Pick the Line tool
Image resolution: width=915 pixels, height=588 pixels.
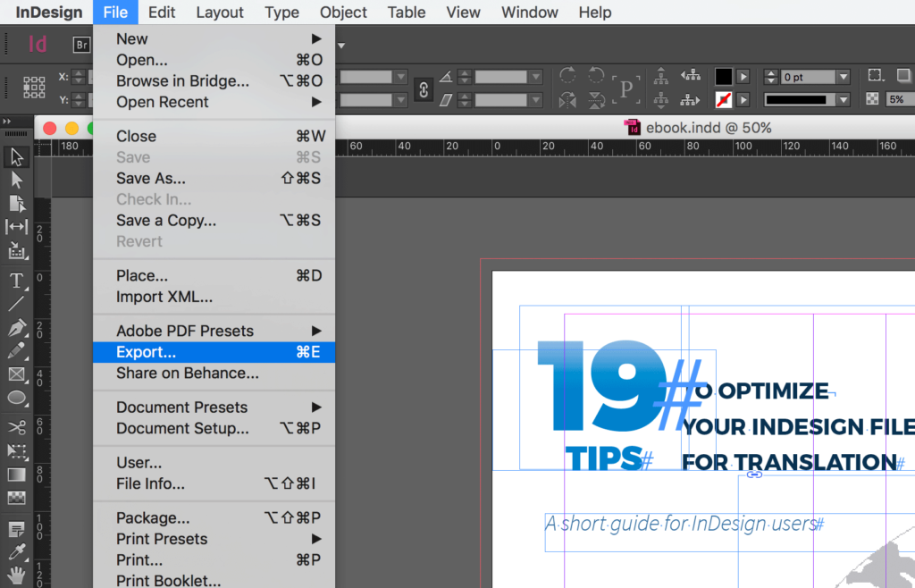click(x=16, y=305)
